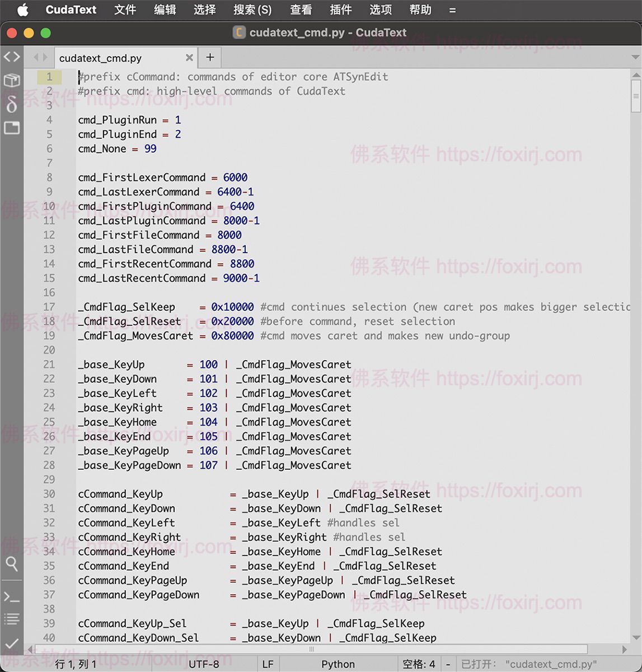Open the code tree sidebar panel
This screenshot has width=642, height=672.
click(11, 56)
